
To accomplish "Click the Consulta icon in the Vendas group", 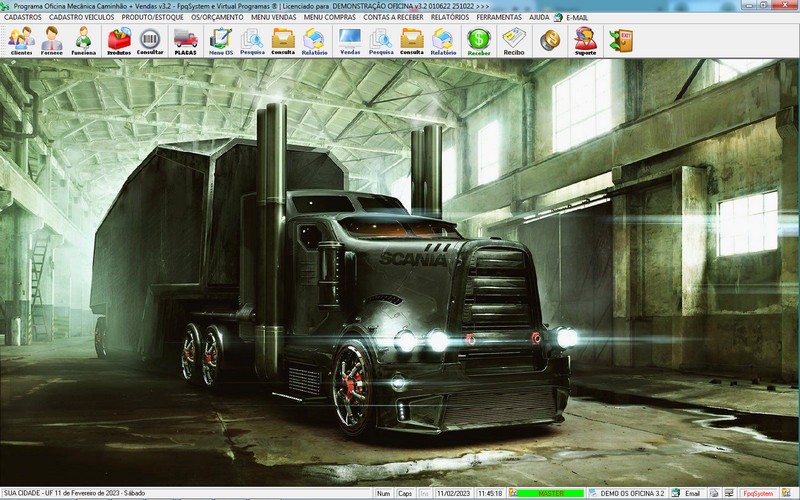I will [x=412, y=41].
